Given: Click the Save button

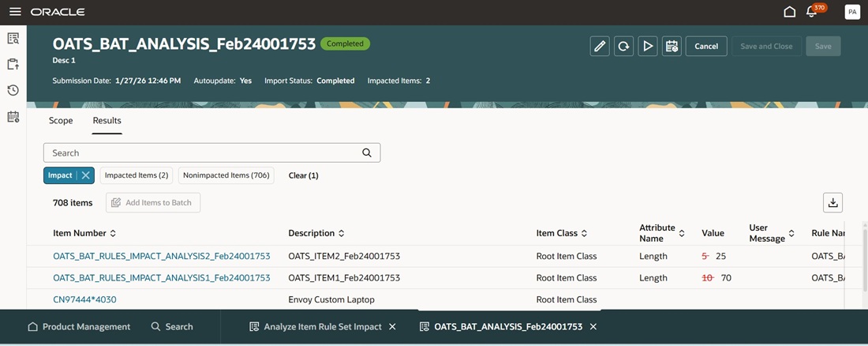Looking at the screenshot, I should (823, 46).
